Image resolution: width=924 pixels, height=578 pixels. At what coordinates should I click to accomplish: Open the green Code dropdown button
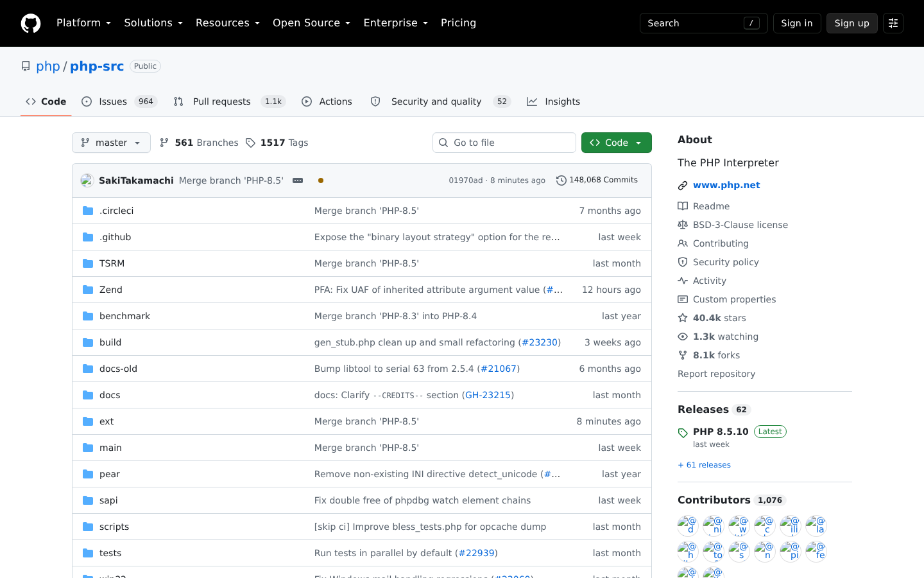tap(617, 143)
